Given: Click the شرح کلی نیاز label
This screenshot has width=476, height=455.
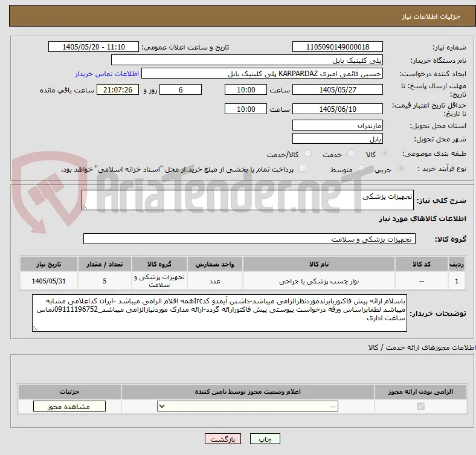Looking at the screenshot, I should (442, 201).
